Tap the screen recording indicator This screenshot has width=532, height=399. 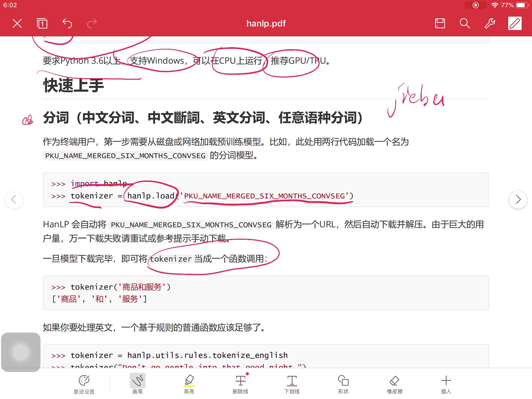point(475,5)
